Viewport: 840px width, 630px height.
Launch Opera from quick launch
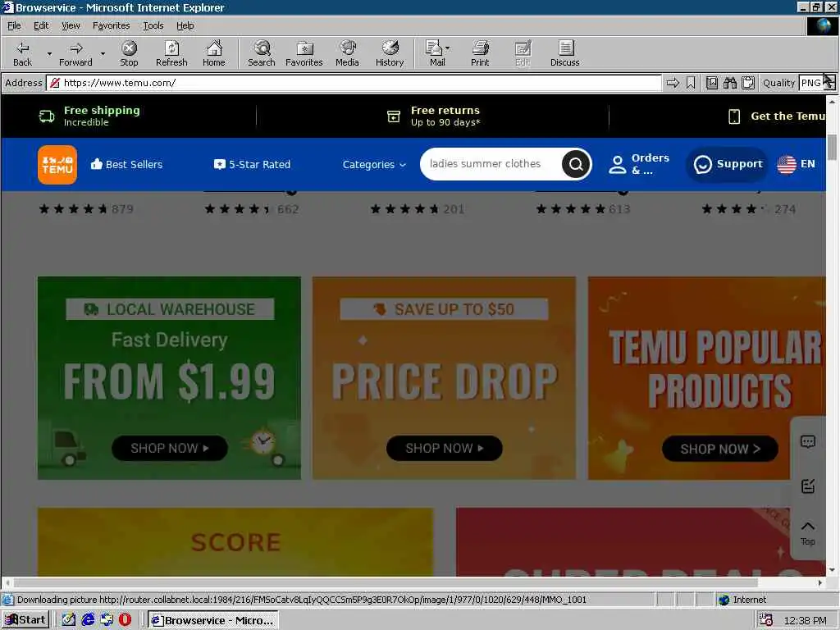coord(125,620)
